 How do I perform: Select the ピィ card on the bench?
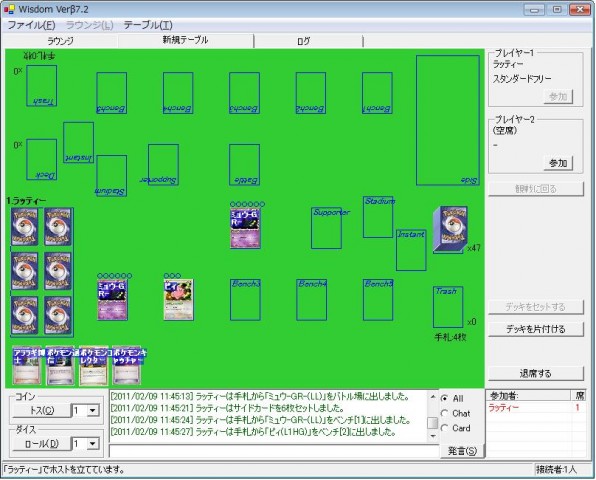pyautogui.click(x=179, y=299)
